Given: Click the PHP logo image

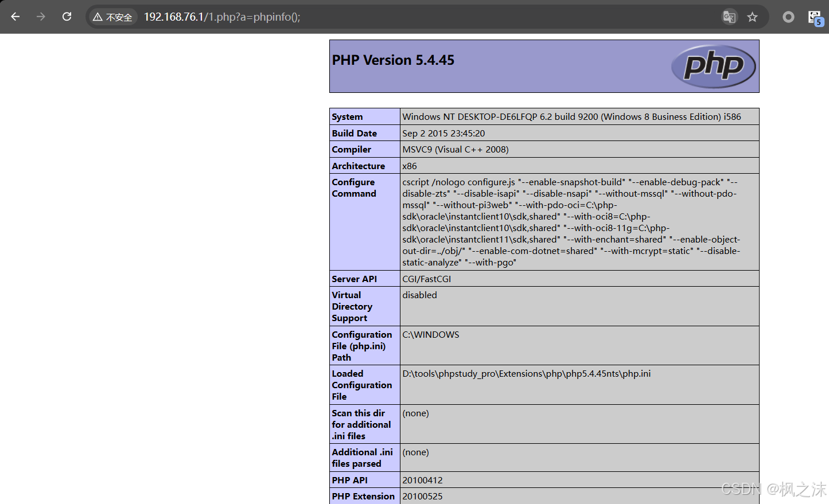Looking at the screenshot, I should point(714,67).
